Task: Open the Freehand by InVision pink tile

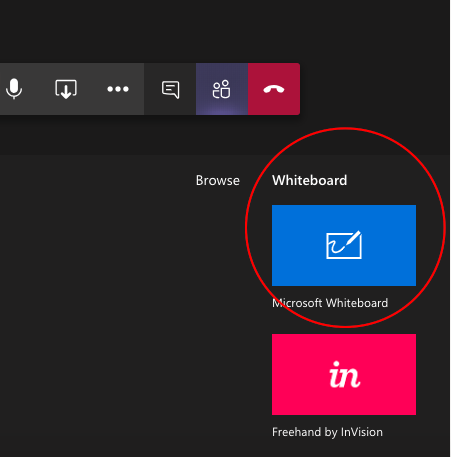Action: coord(344,374)
